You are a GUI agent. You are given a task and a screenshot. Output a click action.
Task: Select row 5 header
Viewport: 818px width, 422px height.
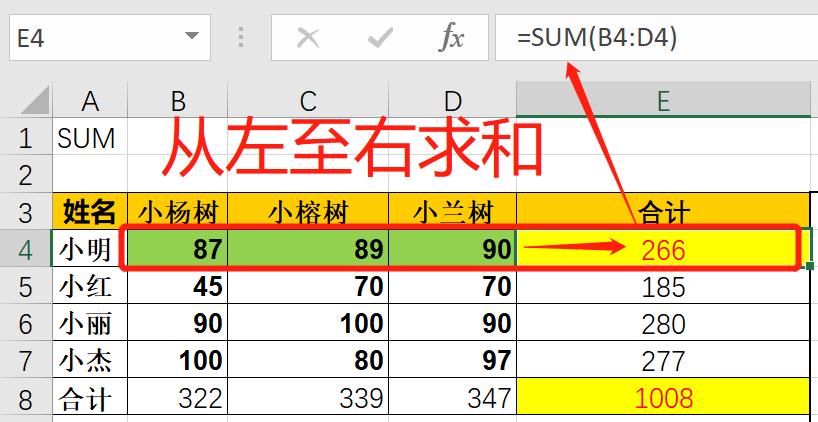pos(26,286)
